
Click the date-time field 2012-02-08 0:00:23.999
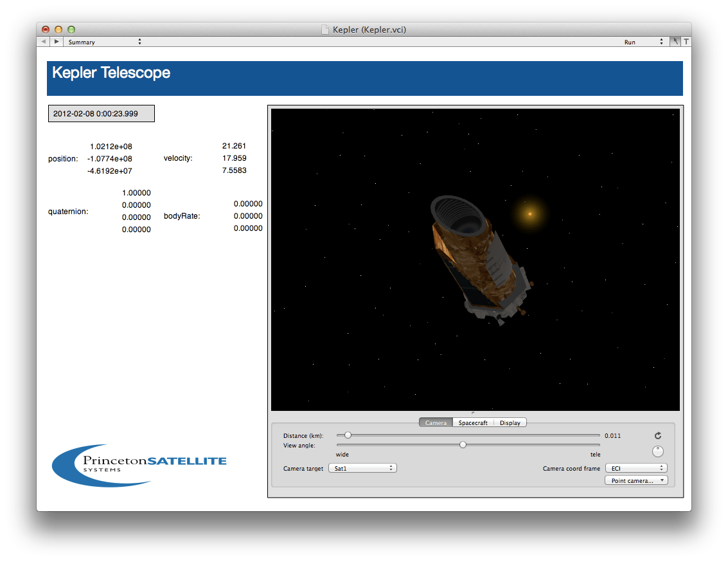[102, 113]
